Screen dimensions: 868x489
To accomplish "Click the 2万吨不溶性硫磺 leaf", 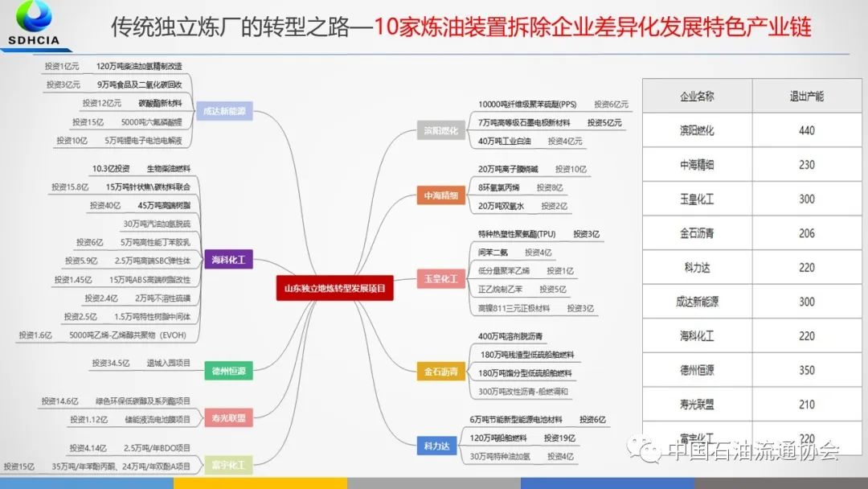I will (162, 298).
